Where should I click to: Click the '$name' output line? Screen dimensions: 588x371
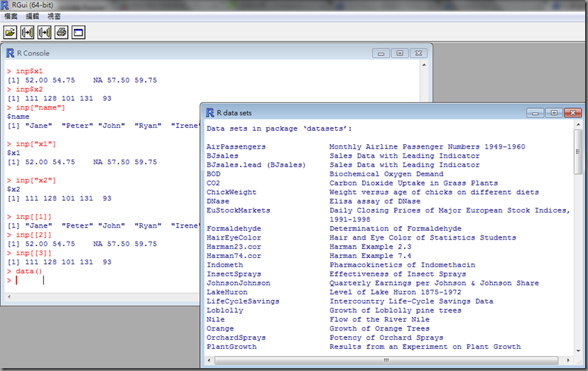18,117
